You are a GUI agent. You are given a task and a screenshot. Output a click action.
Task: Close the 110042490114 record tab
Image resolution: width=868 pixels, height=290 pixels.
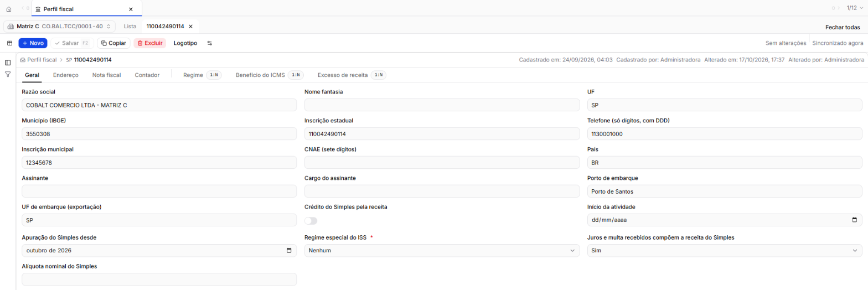[190, 26]
